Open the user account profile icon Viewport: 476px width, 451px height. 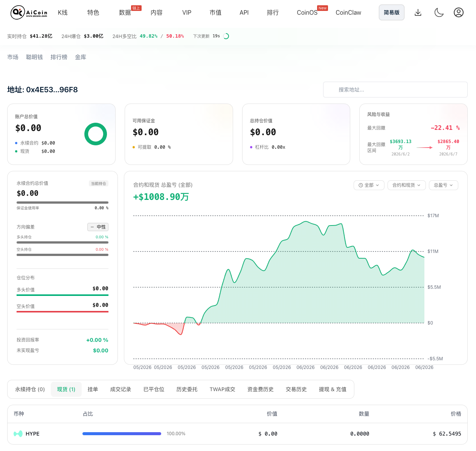(x=459, y=12)
